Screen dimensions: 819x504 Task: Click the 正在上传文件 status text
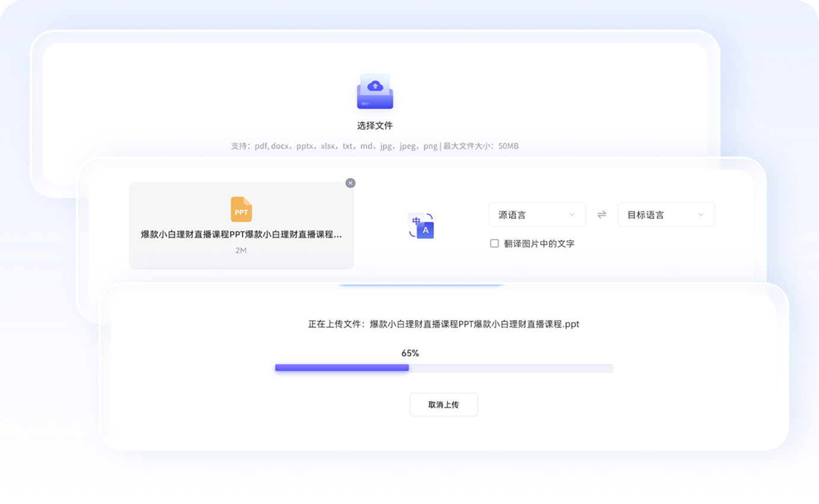tap(443, 324)
